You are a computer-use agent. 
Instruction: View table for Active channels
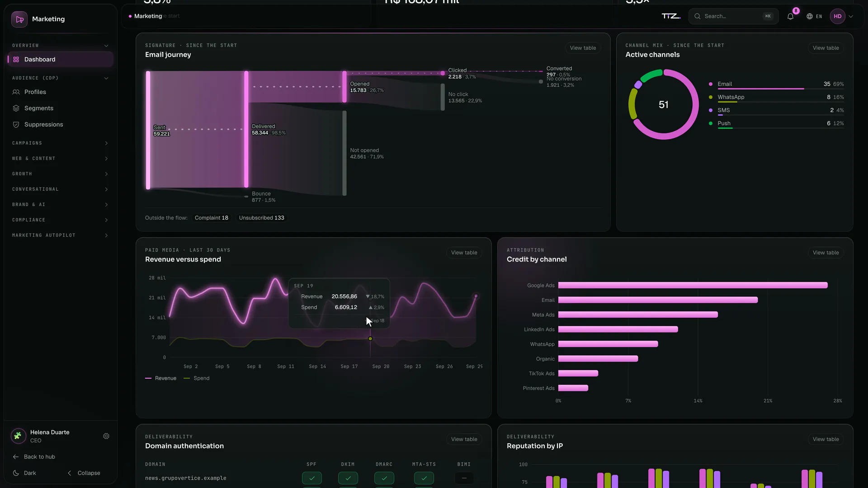[x=826, y=48]
